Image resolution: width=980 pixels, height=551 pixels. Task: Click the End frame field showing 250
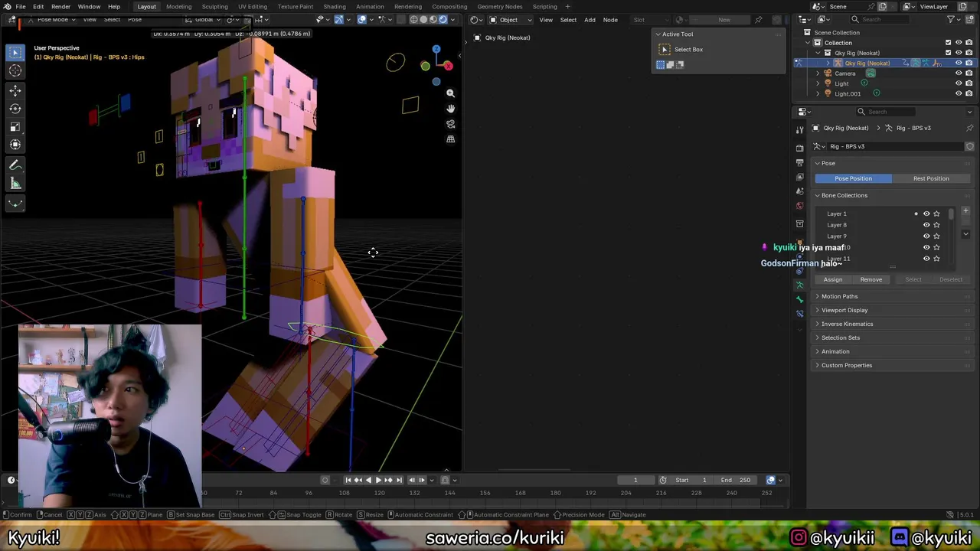(734, 480)
